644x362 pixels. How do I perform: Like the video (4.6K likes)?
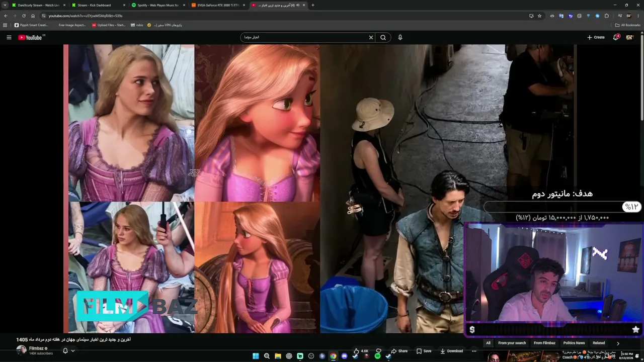click(361, 351)
